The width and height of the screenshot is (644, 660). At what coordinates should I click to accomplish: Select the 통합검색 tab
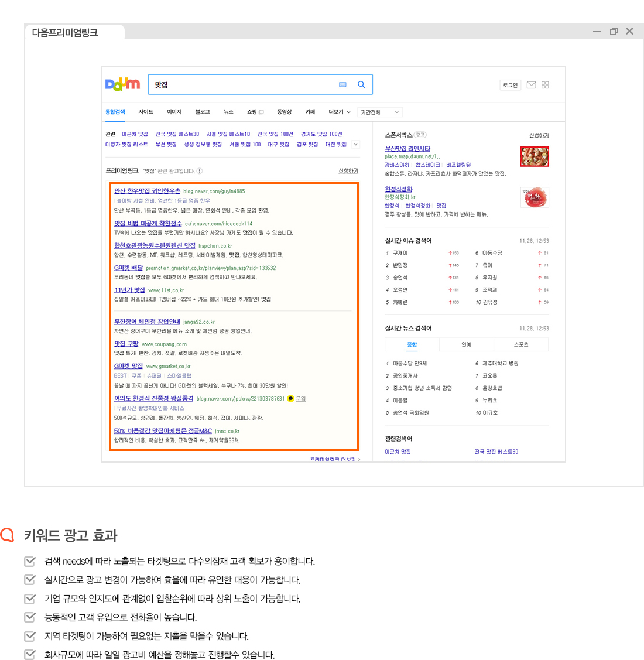tap(115, 112)
